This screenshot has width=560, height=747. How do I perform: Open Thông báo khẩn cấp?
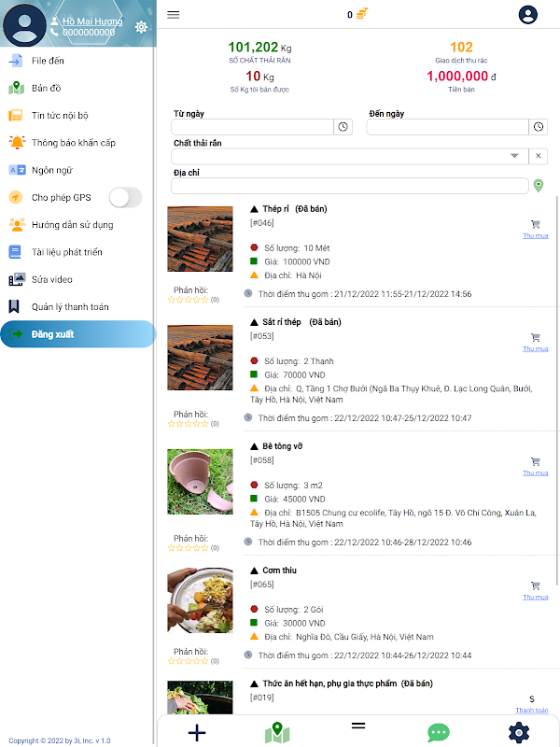click(77, 143)
